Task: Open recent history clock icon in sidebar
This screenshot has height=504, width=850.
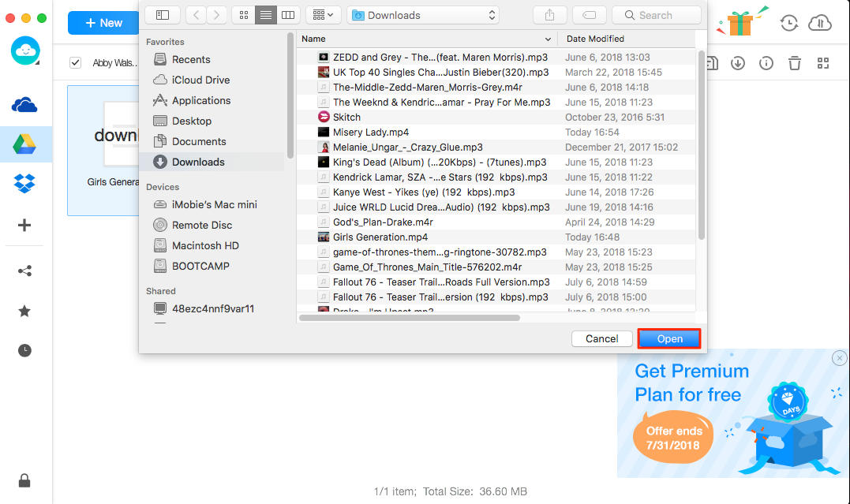Action: (24, 351)
